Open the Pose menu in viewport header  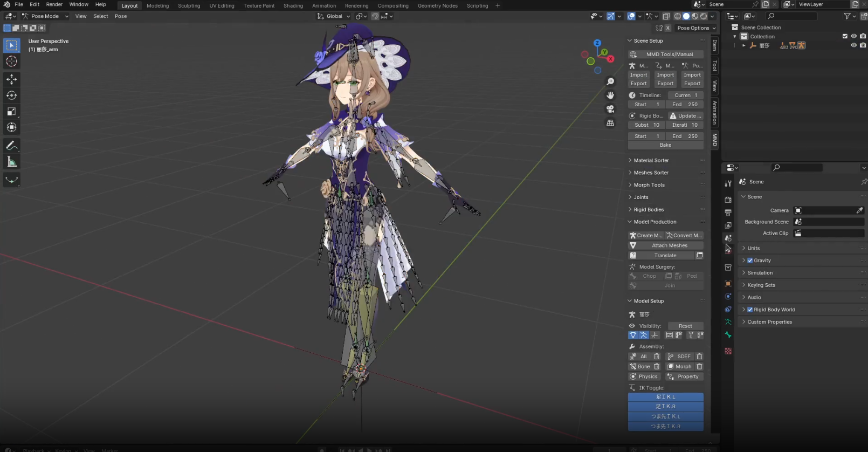(121, 16)
